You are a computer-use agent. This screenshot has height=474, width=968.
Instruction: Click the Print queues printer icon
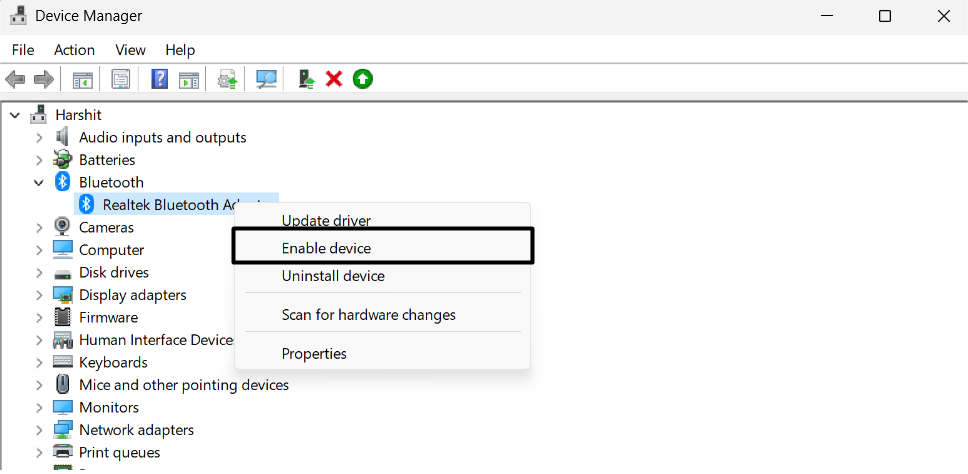[62, 452]
